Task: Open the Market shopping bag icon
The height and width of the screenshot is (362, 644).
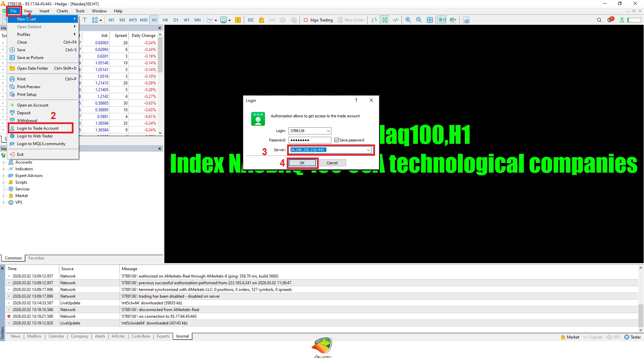Action: pyautogui.click(x=261, y=20)
